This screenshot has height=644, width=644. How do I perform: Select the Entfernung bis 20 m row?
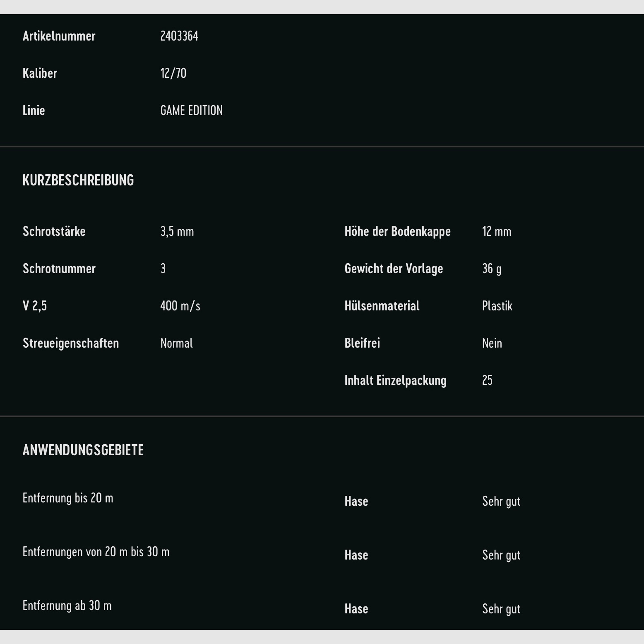68,498
